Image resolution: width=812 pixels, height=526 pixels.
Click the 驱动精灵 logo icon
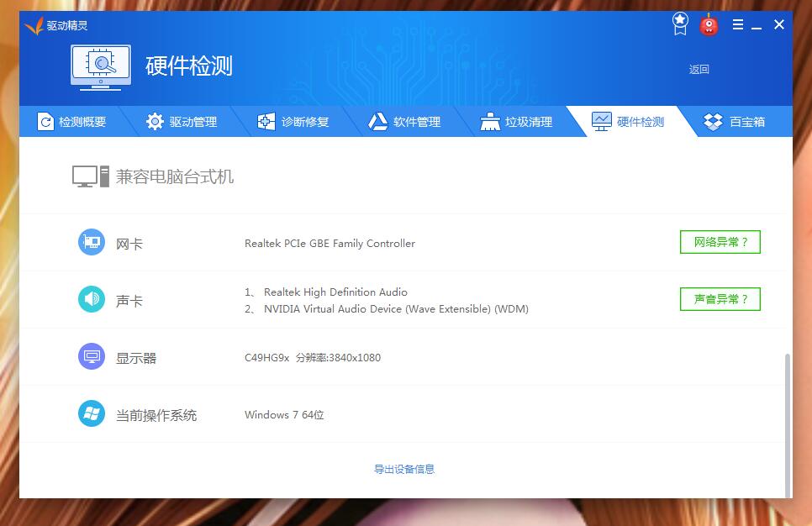tap(34, 25)
